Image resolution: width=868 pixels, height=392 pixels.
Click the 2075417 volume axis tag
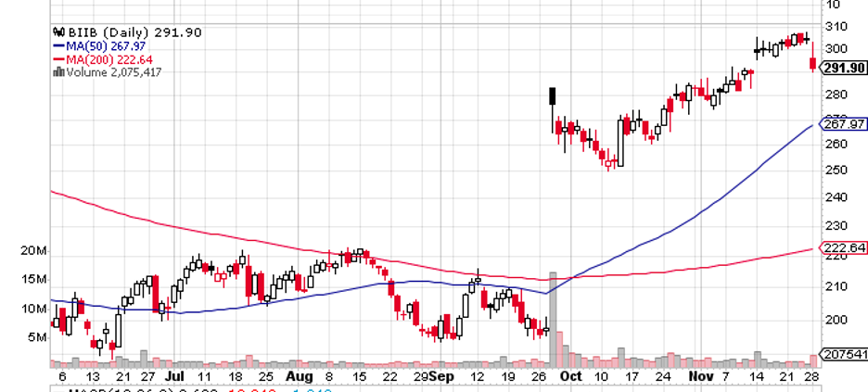pyautogui.click(x=844, y=354)
